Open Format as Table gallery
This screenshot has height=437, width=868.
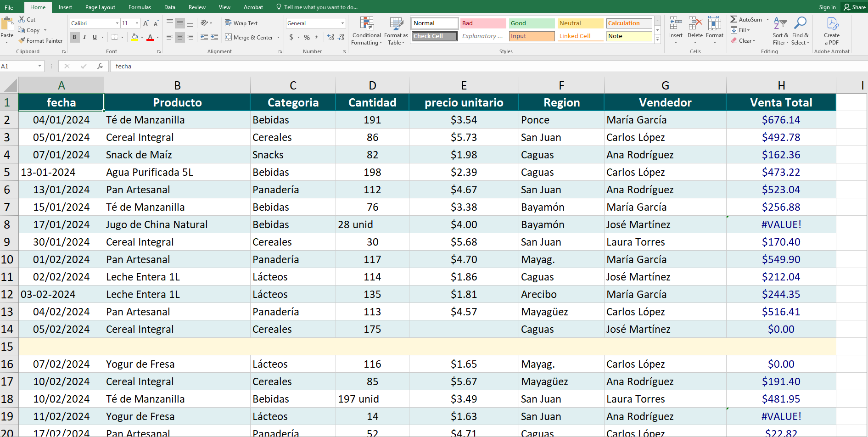396,31
